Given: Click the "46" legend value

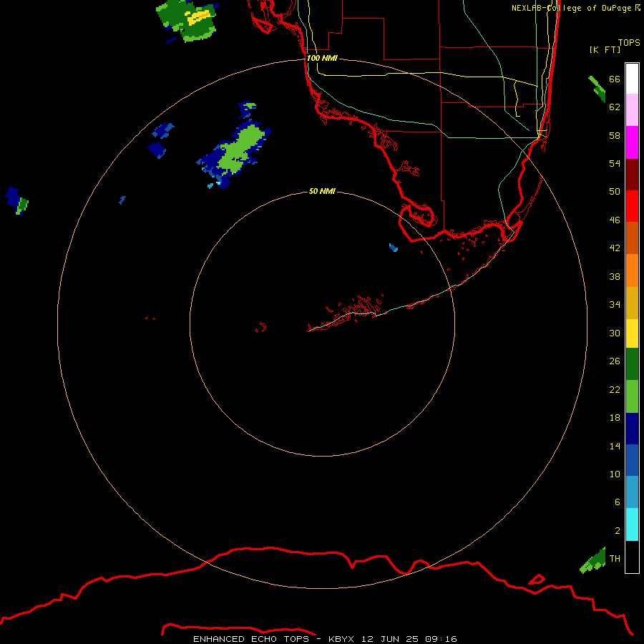Looking at the screenshot, I should [615, 220].
